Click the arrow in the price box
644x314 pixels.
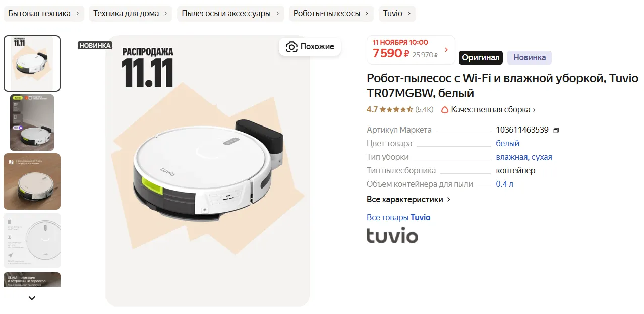point(446,50)
